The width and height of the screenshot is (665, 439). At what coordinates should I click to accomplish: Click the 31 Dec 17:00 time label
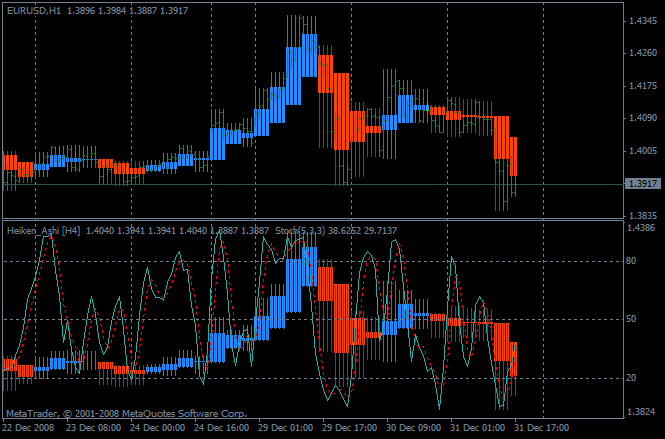point(542,427)
